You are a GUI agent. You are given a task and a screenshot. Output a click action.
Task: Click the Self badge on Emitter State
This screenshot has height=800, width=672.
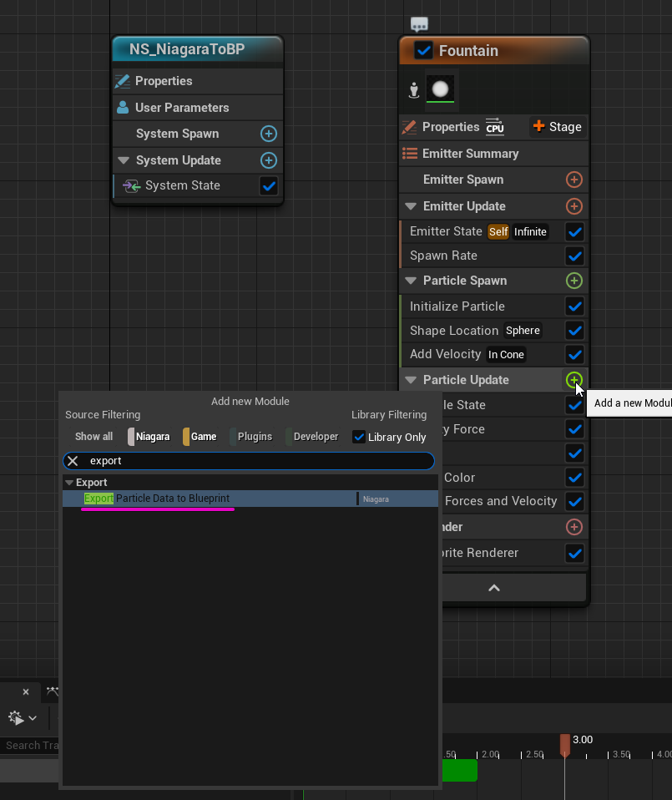pos(498,231)
